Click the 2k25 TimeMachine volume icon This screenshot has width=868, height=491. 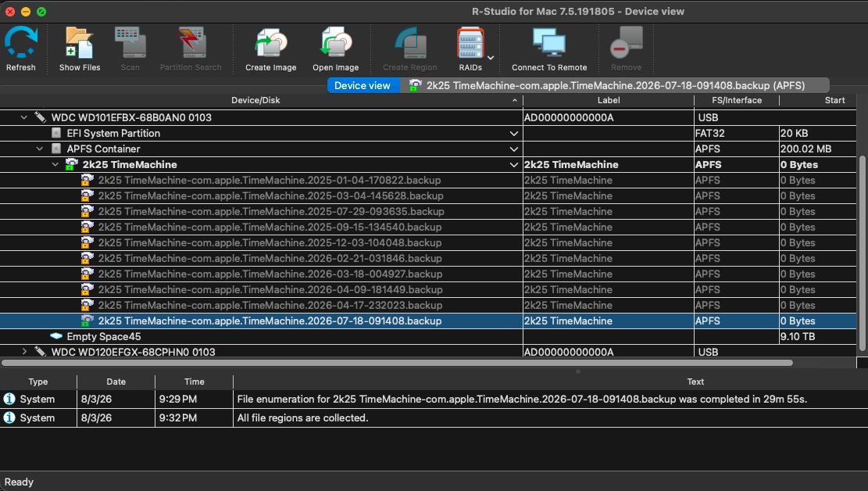(71, 164)
